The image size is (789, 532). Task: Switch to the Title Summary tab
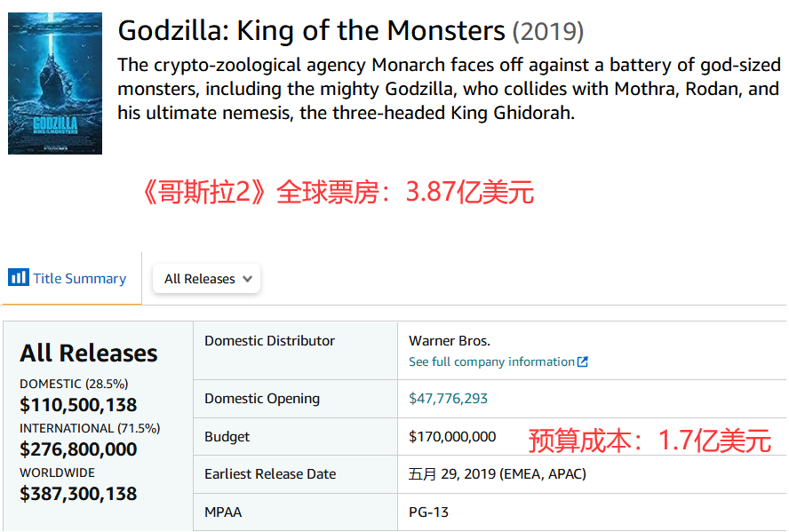pos(68,279)
